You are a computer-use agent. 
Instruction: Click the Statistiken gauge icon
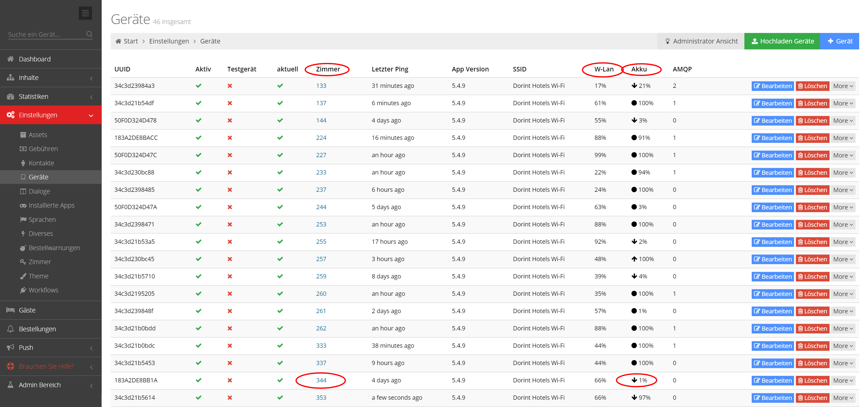pyautogui.click(x=10, y=96)
